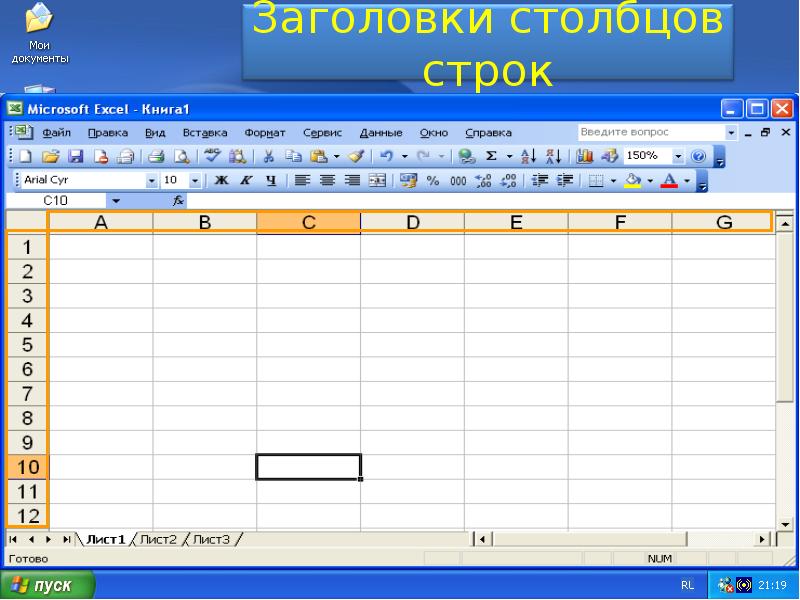800x600 pixels.
Task: Toggle underline formatting (Ч)
Action: click(270, 181)
